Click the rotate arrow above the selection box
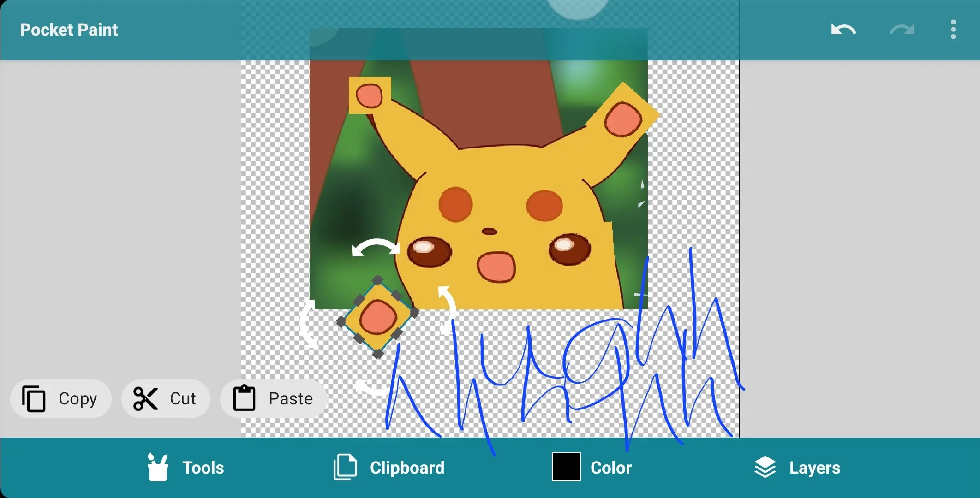The image size is (980, 498). (376, 248)
